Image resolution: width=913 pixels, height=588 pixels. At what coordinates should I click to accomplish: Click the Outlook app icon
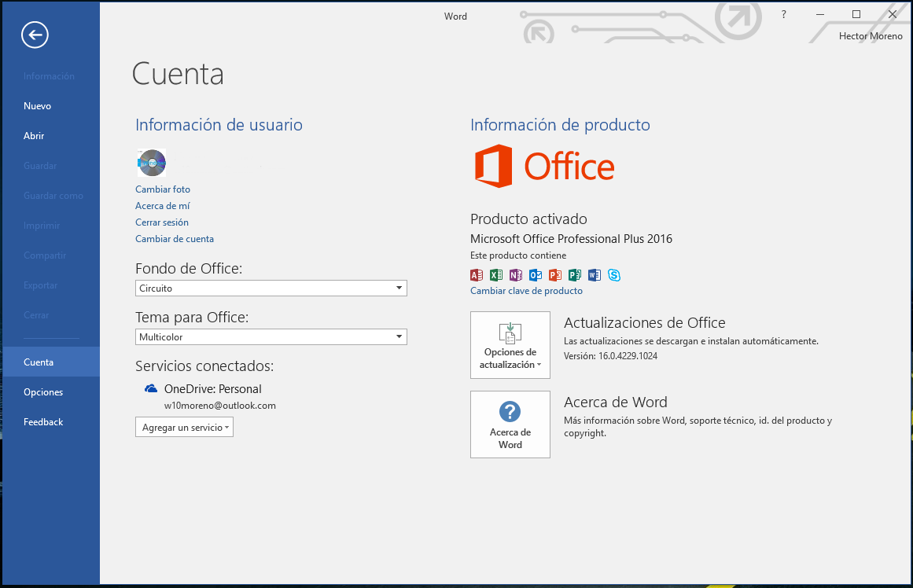tap(535, 275)
